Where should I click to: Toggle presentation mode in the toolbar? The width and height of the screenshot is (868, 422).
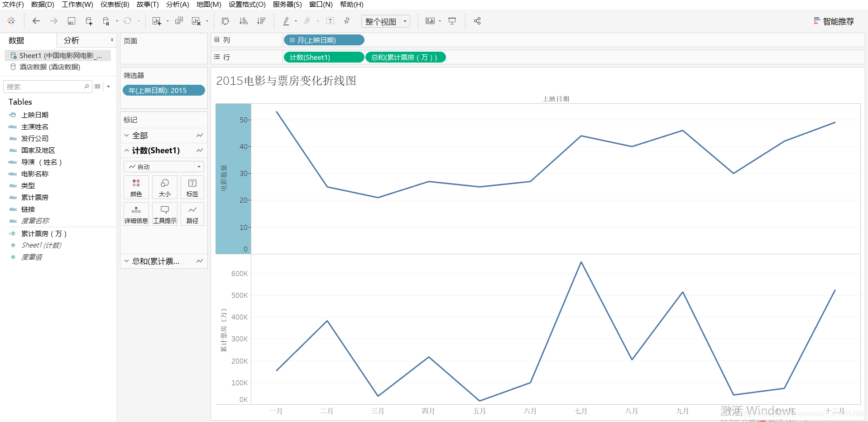pyautogui.click(x=451, y=21)
